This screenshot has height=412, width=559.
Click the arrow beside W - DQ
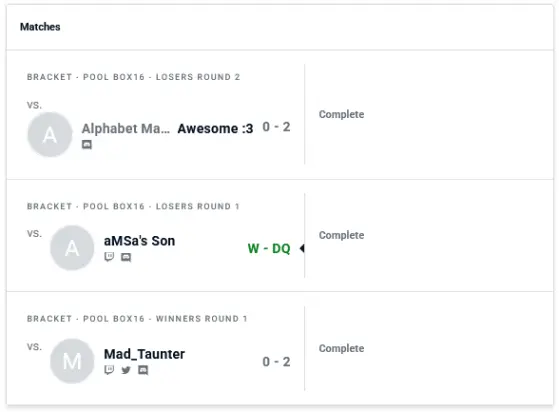[x=302, y=248]
